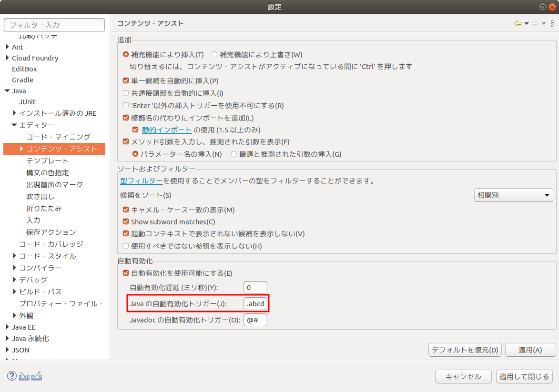Viewport: 559px width, 392px height.
Task: Open the help question mark icon
Action: point(12,376)
